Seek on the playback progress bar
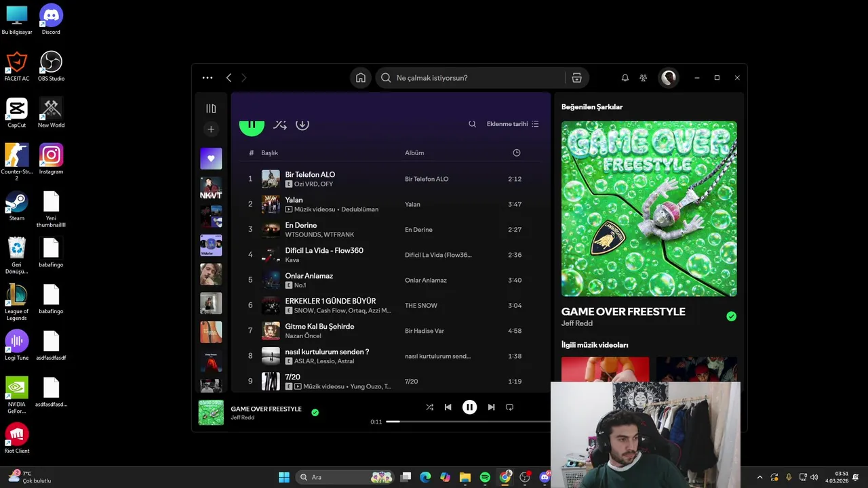 [x=469, y=422]
